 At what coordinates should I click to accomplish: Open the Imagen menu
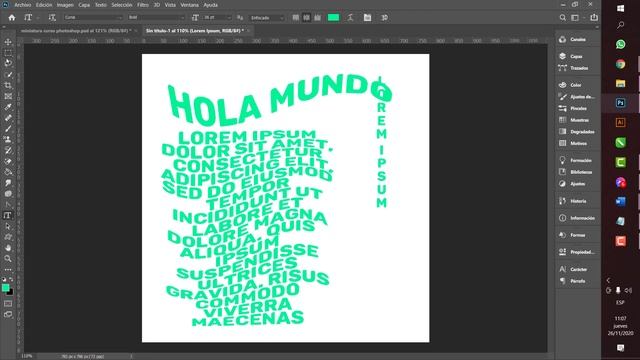pos(65,5)
